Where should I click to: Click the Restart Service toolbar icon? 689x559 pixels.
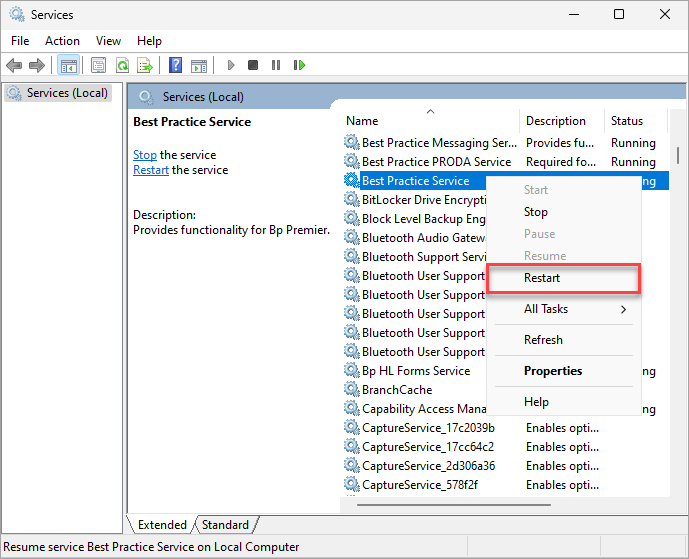click(299, 65)
